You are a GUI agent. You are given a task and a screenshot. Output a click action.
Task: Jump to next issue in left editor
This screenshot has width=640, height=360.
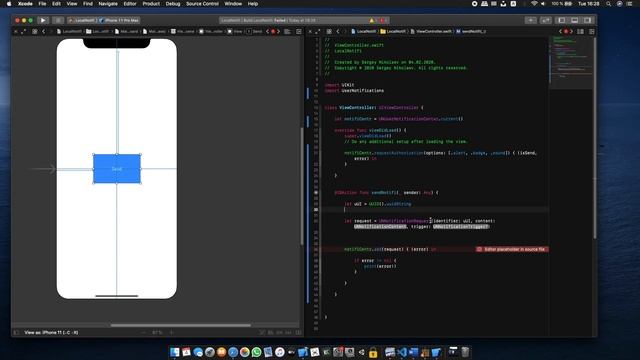278,31
